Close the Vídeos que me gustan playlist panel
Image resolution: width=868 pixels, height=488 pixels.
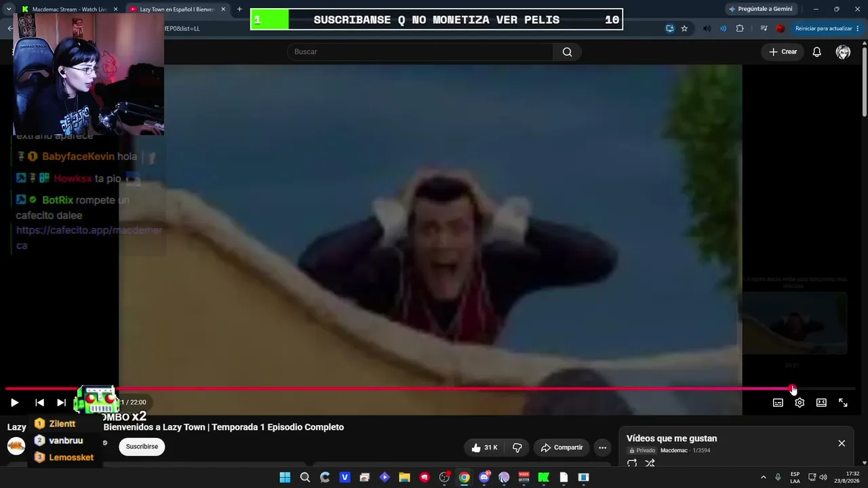click(x=842, y=443)
